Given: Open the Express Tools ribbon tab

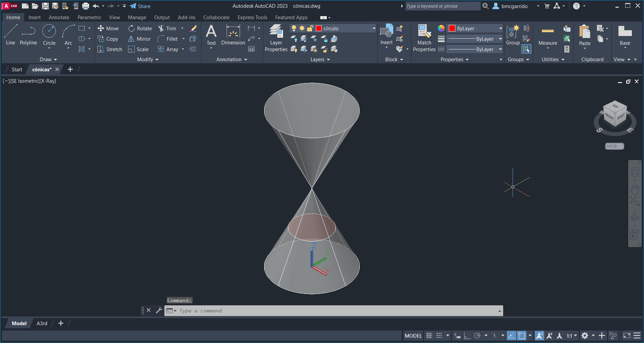Looking at the screenshot, I should point(252,17).
